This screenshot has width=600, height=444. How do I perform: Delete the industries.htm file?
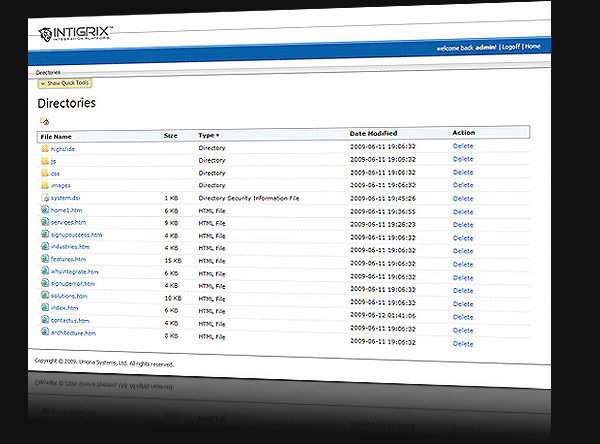(x=463, y=251)
